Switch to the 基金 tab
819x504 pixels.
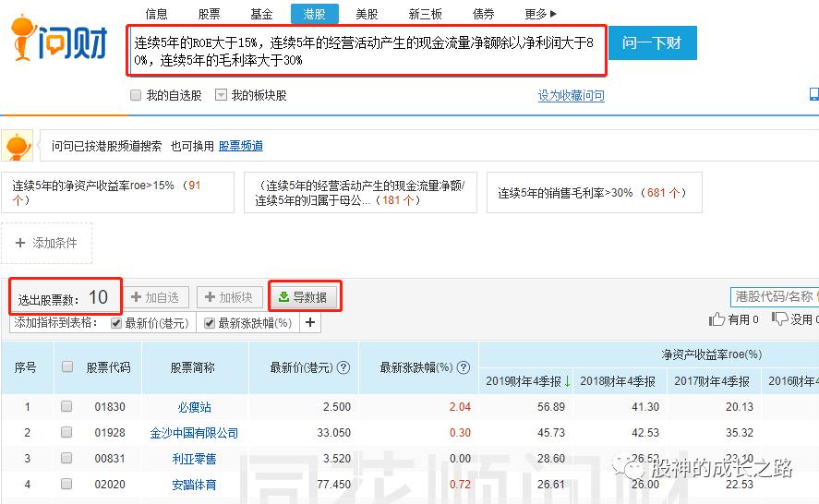261,14
